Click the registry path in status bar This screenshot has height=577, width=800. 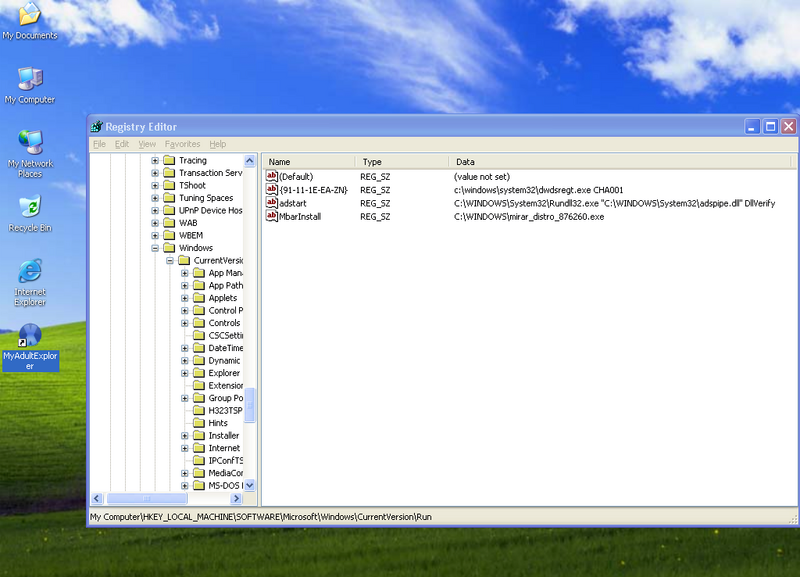click(x=261, y=517)
